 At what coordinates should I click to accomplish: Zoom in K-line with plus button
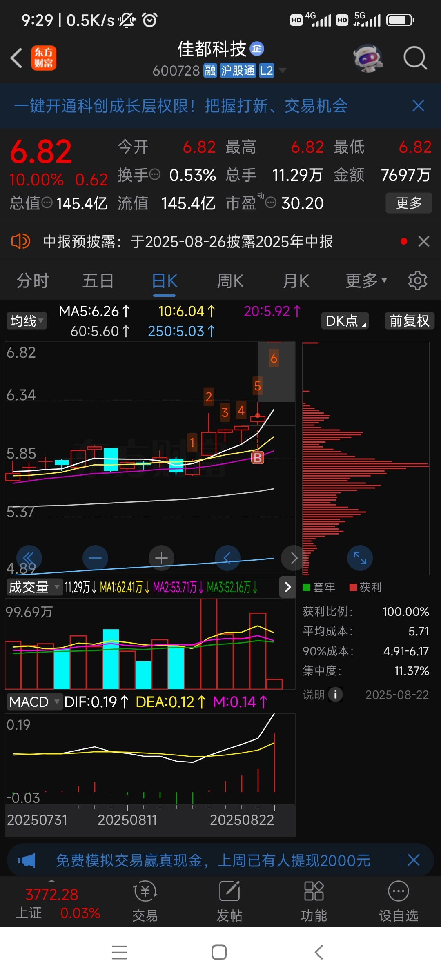161,558
